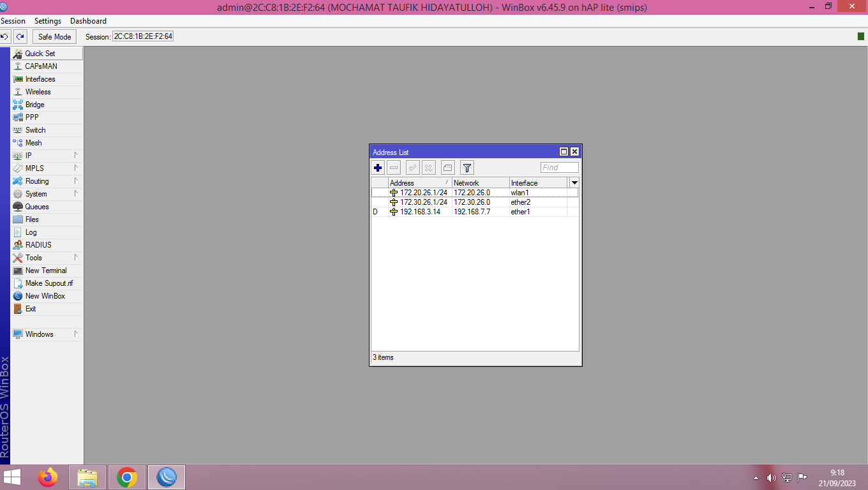This screenshot has width=868, height=490.
Task: Toggle the Safe Mode button
Action: (54, 36)
